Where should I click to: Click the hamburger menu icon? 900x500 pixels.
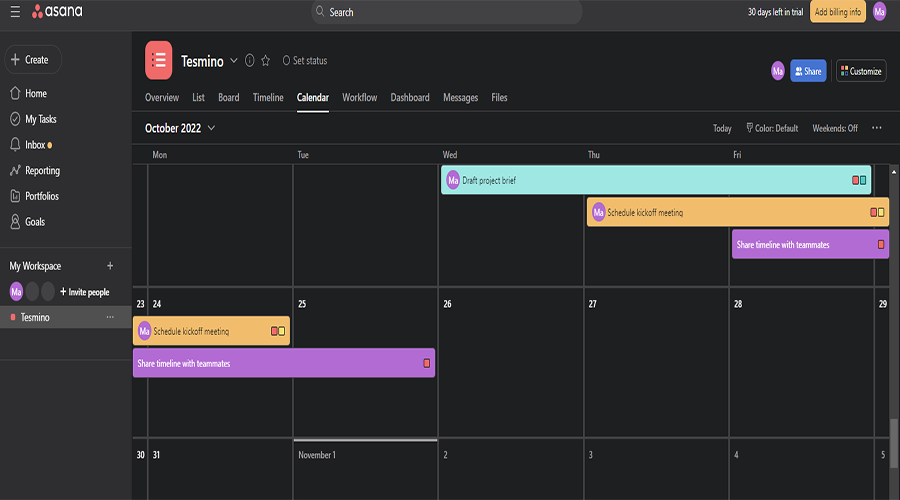coord(14,12)
